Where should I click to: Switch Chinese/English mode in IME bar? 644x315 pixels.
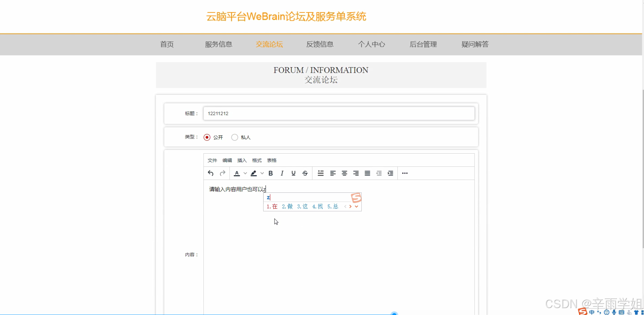point(592,312)
